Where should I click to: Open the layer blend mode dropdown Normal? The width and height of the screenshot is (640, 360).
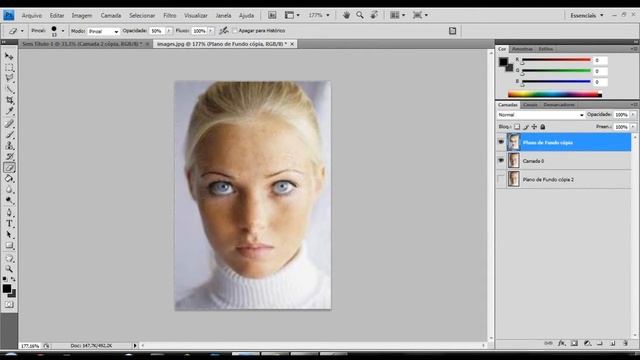point(541,115)
